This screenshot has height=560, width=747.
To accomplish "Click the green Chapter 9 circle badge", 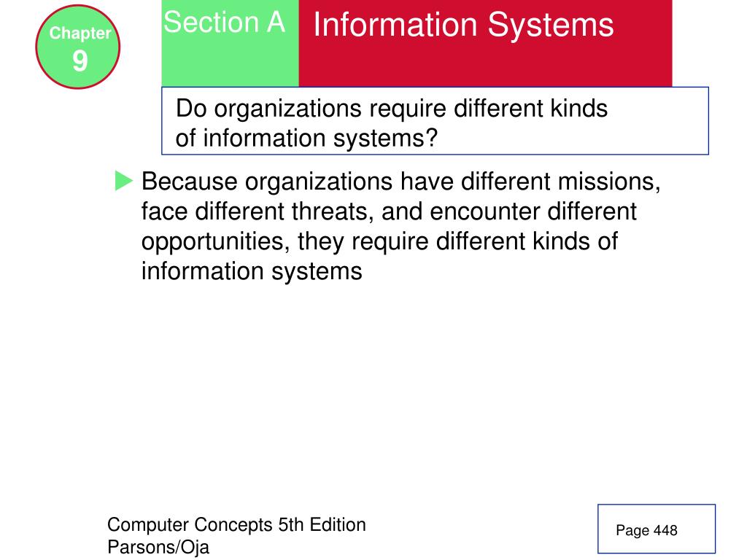I will (x=77, y=47).
